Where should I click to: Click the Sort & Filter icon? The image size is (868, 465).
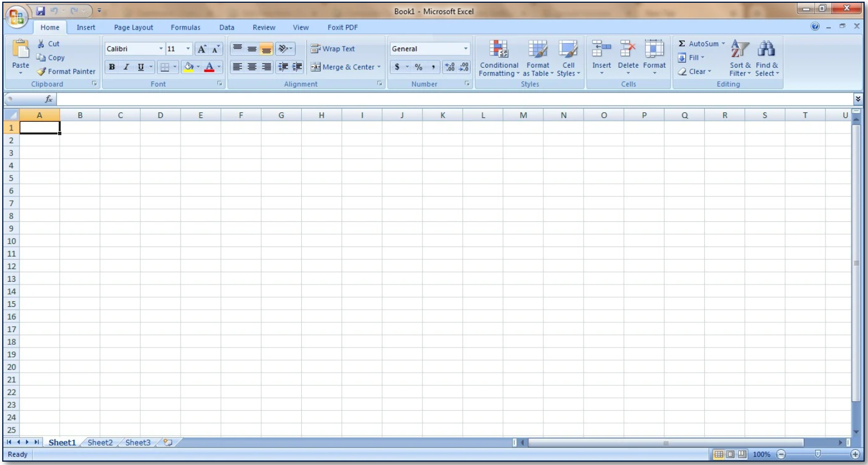(739, 49)
